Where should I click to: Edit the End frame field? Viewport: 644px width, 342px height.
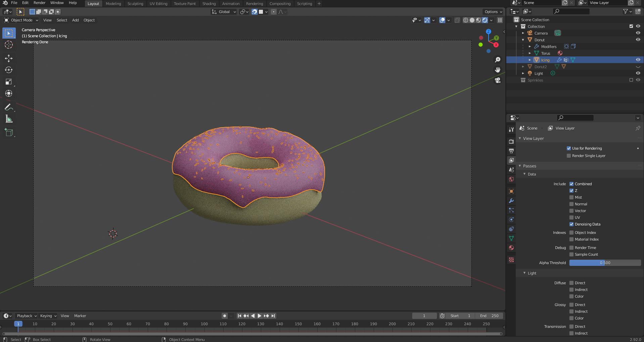point(489,316)
